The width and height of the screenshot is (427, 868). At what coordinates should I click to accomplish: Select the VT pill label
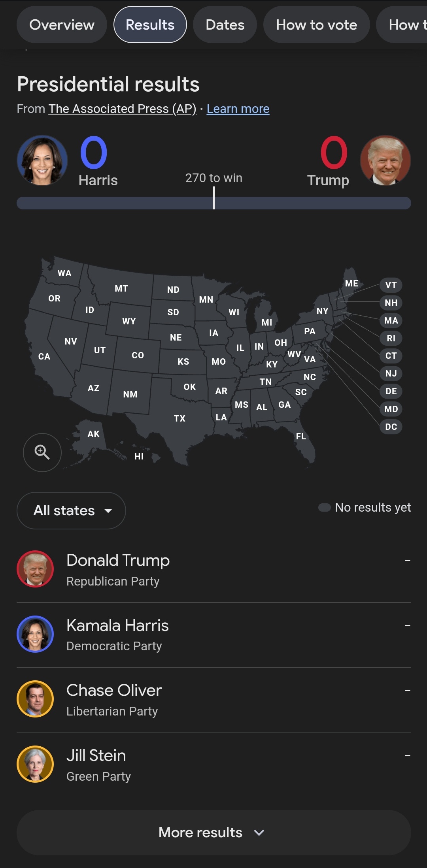(391, 285)
